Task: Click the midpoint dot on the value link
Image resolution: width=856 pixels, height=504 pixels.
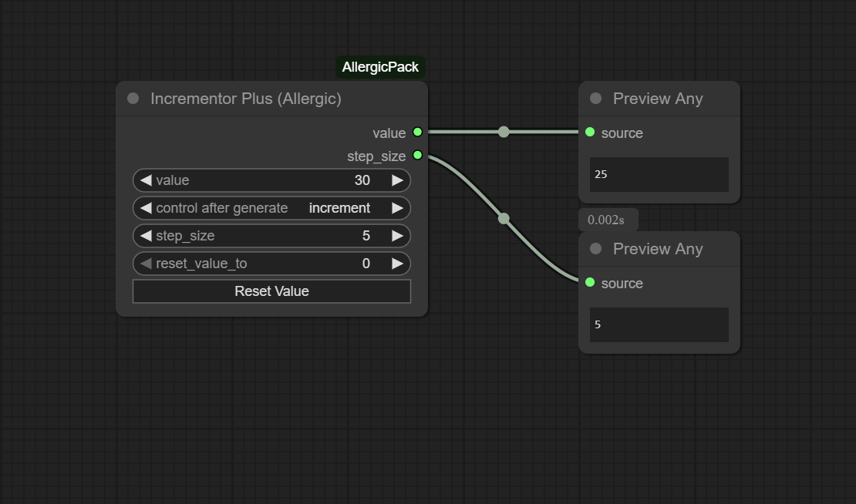Action: 504,132
